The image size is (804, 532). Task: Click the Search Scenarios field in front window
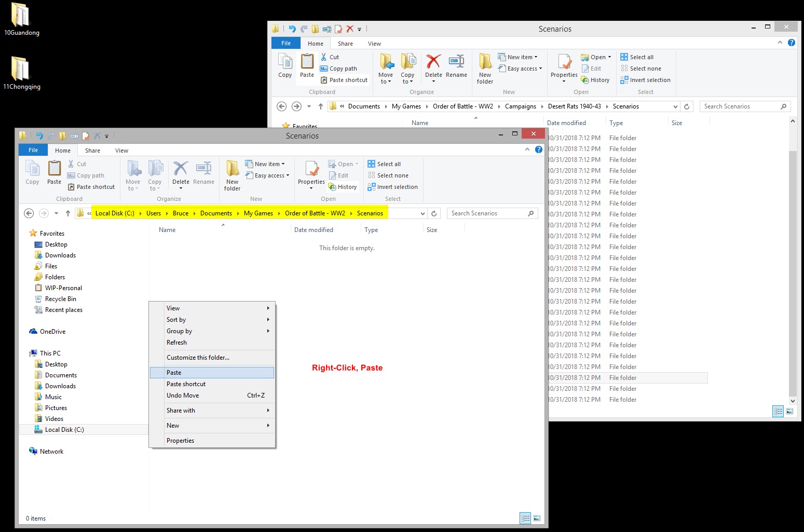488,213
